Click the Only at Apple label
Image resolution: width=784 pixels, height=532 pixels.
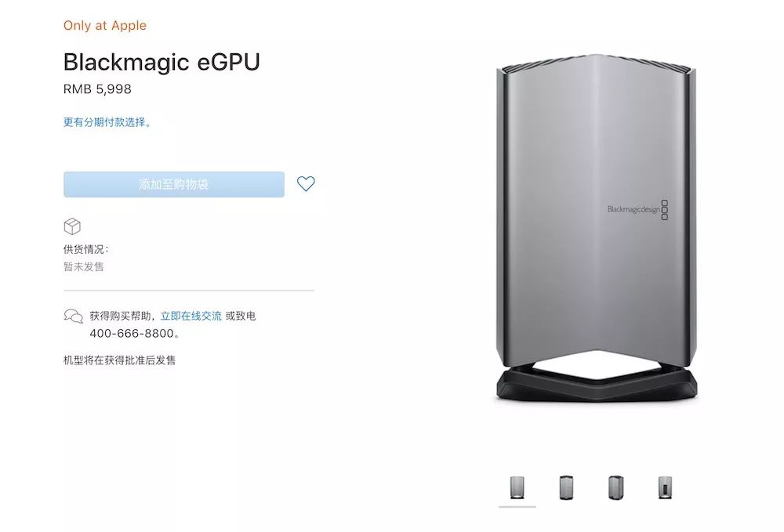point(105,26)
